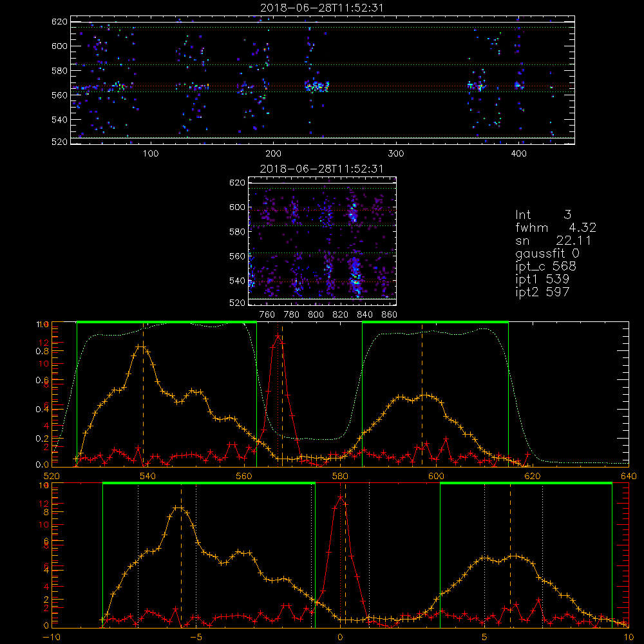Click the 860 tick label on middle plot

[389, 315]
